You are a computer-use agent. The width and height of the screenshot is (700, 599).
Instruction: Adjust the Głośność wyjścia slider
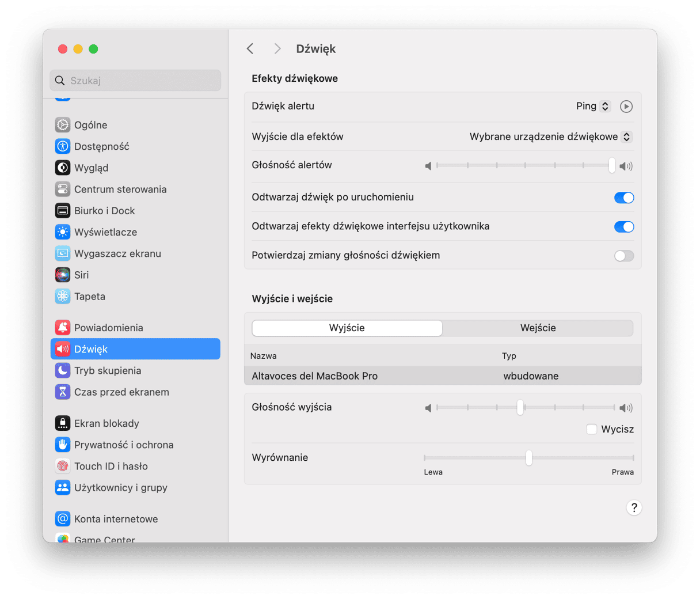[524, 408]
